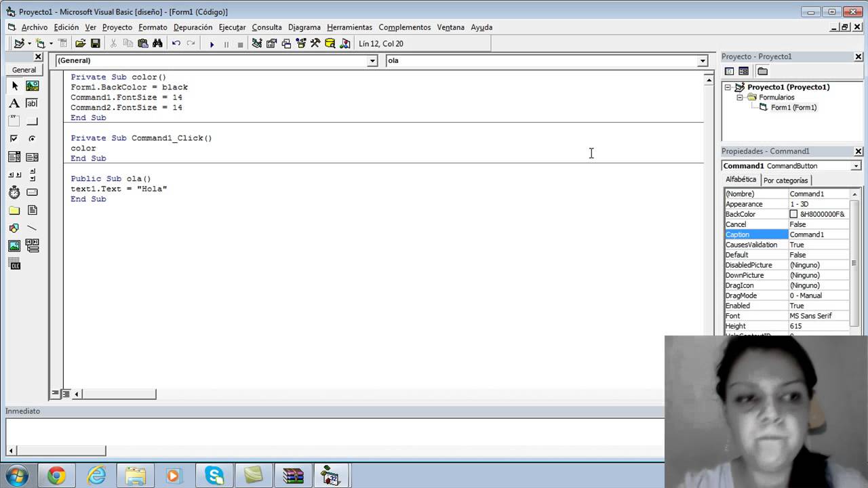Open Google Chrome from the taskbar
The height and width of the screenshot is (488, 868).
(56, 476)
